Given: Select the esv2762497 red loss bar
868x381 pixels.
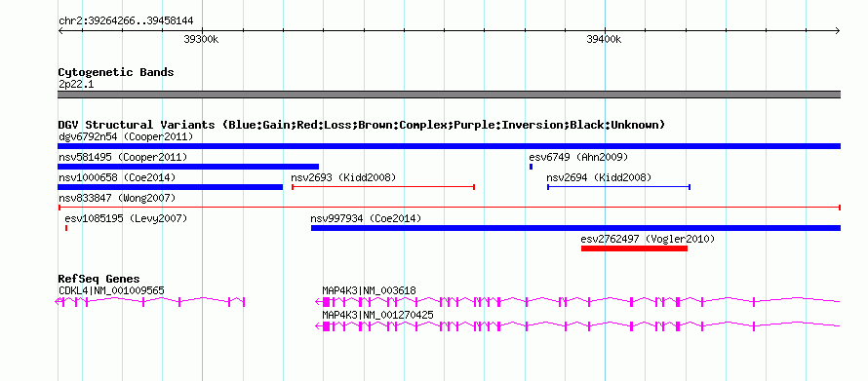Looking at the screenshot, I should coord(634,248).
